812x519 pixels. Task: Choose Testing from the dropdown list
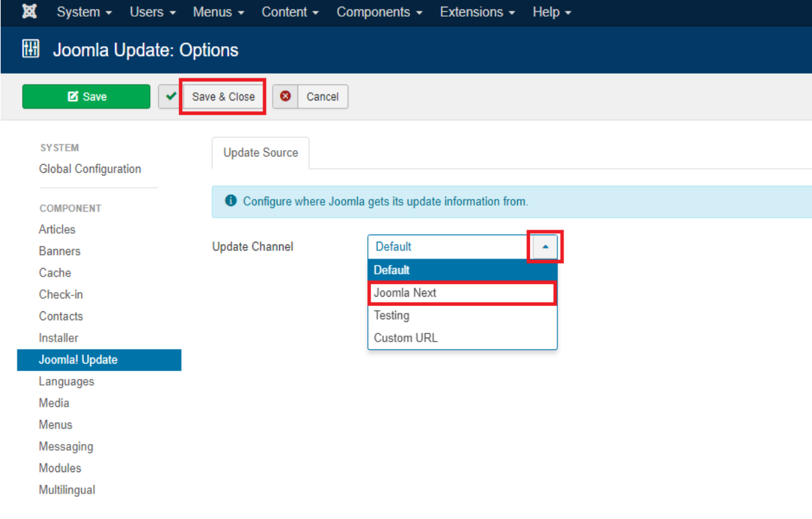[462, 315]
